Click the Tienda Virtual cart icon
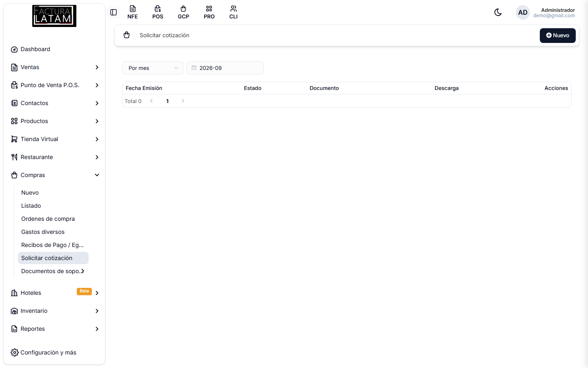 pos(14,139)
